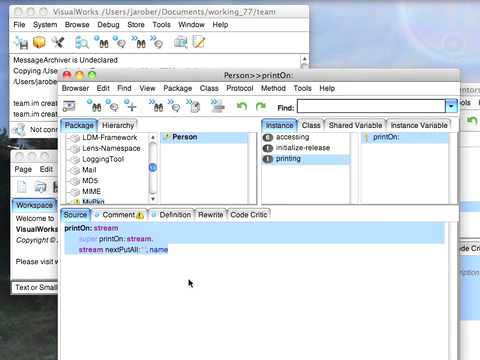Click the Workspace tab in the background window
Viewport: 480px width, 360px height.
pos(35,205)
